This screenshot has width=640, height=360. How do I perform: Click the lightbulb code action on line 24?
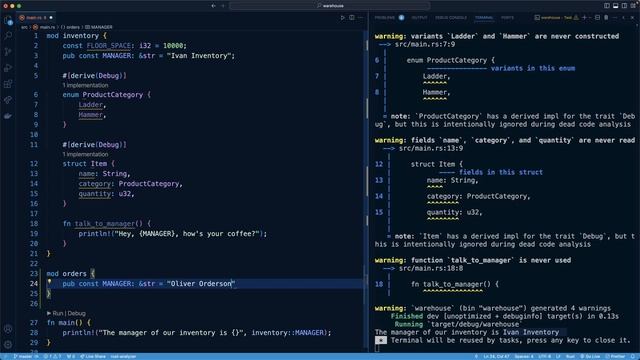tap(49, 282)
